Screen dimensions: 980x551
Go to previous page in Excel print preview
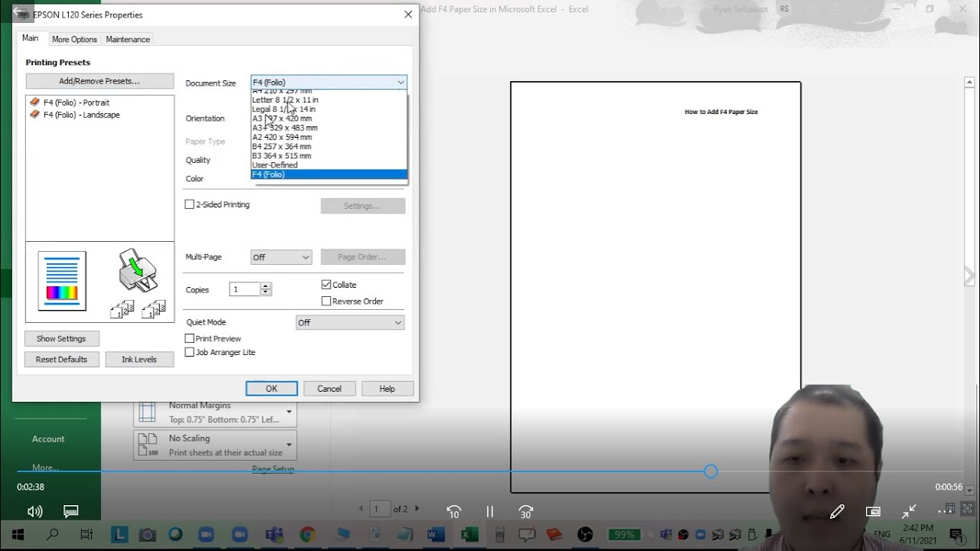[362, 509]
